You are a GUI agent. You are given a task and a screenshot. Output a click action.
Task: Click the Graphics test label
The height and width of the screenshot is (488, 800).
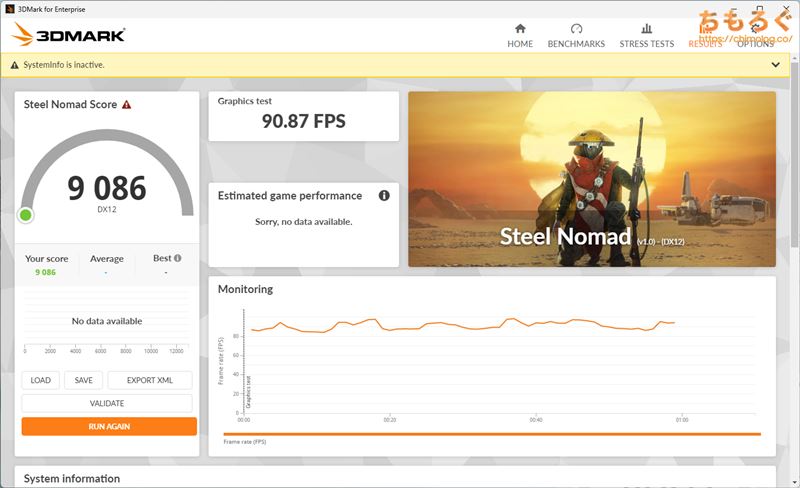click(x=245, y=101)
